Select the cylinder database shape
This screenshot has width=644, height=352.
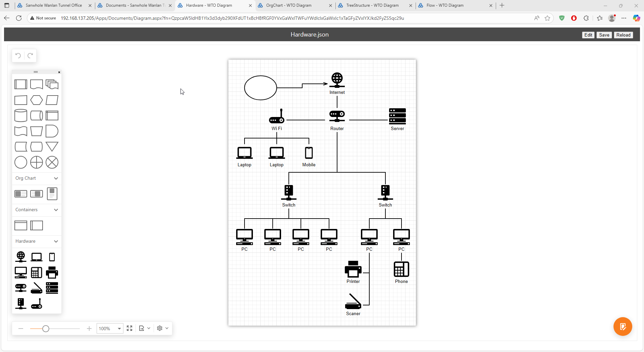tap(21, 116)
